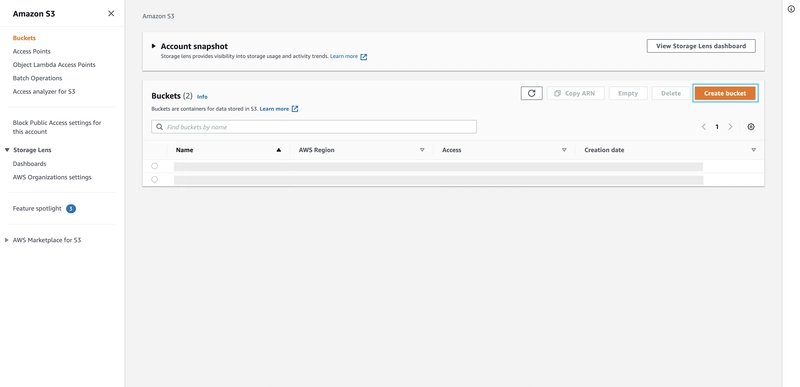
Task: Go to next page of buckets
Action: point(730,127)
